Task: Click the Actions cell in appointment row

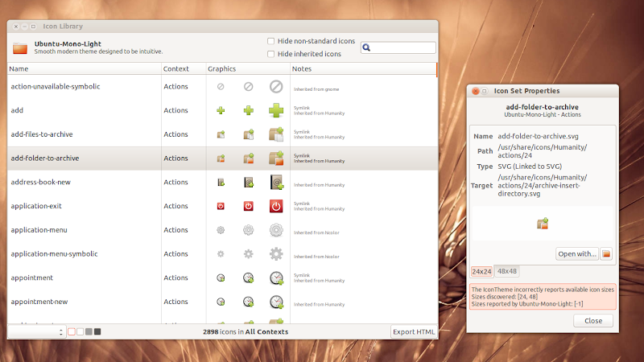Action: [x=175, y=278]
